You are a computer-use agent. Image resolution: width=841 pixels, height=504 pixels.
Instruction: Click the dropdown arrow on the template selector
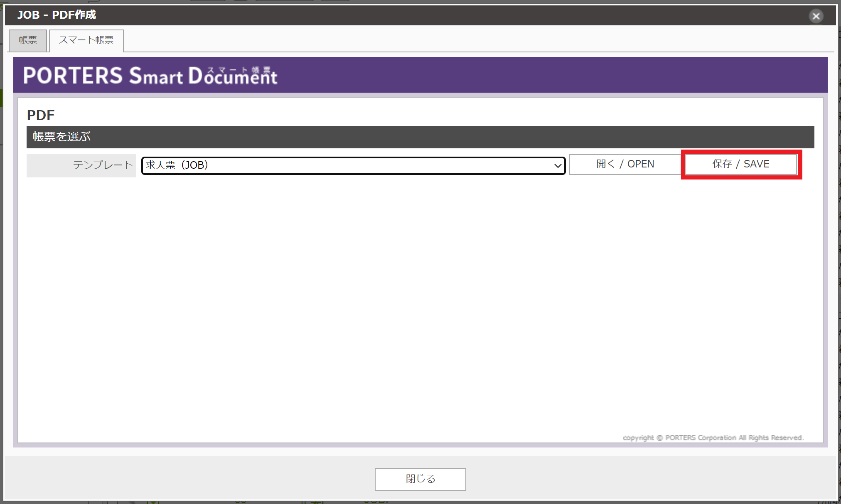(x=558, y=165)
